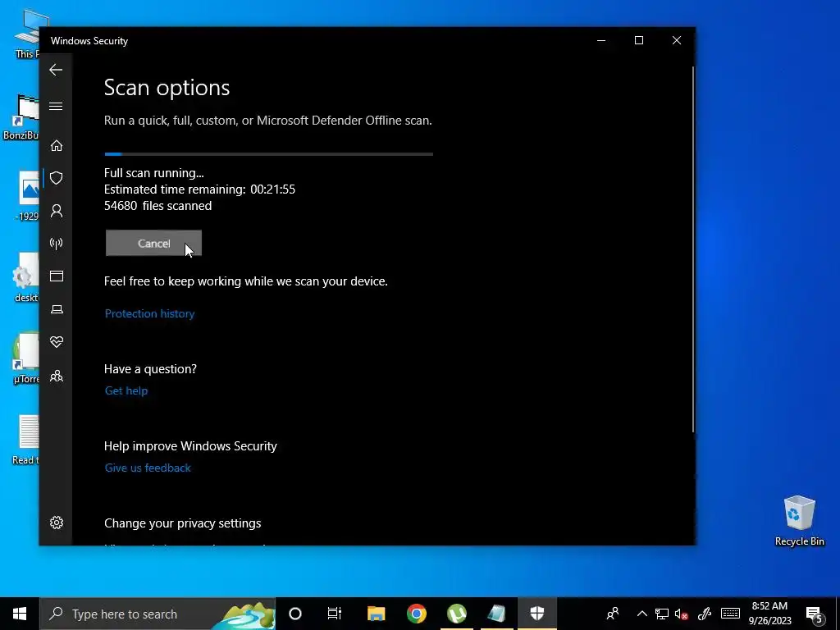Open the notepad-like app on taskbar

[x=496, y=614]
